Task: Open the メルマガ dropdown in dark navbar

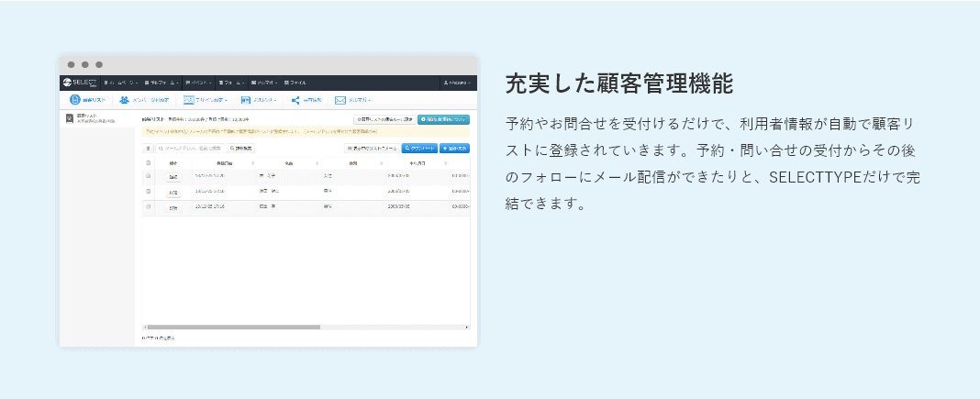Action: [x=265, y=83]
